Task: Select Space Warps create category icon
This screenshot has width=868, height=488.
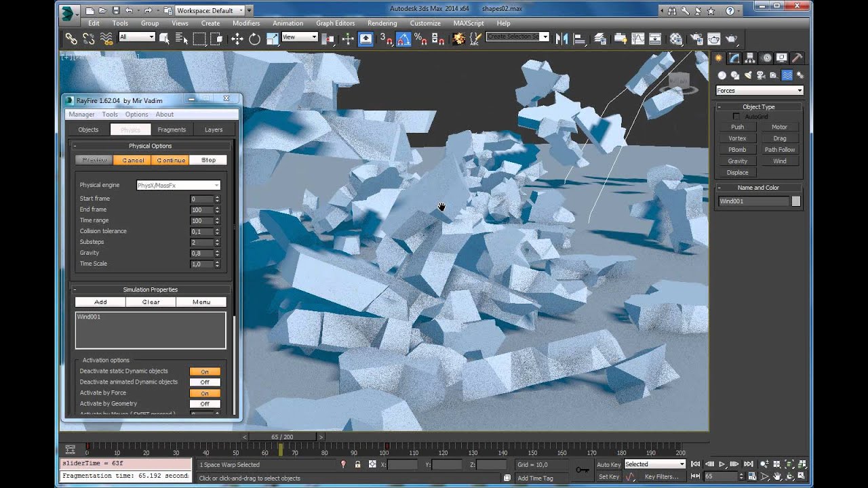Action: (787, 75)
